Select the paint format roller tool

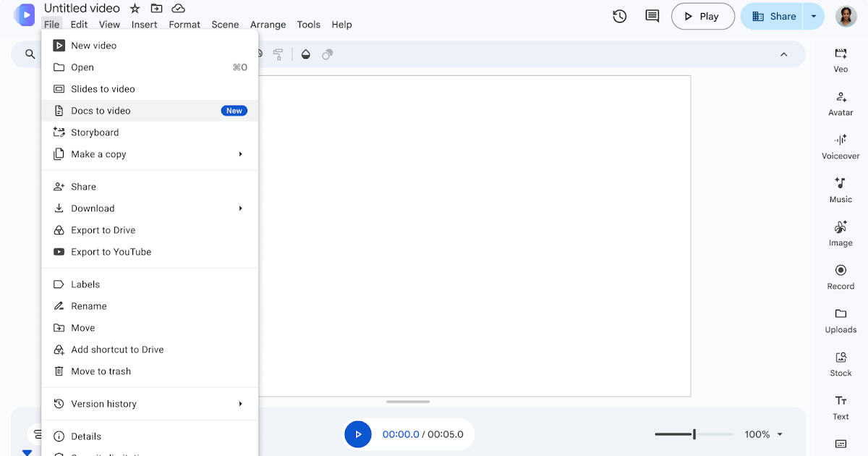278,54
